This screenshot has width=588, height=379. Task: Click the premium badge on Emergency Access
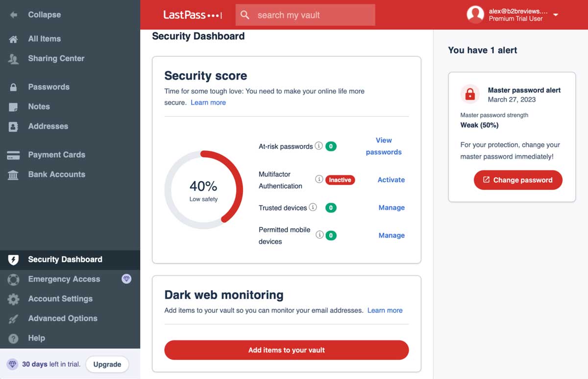pyautogui.click(x=126, y=279)
